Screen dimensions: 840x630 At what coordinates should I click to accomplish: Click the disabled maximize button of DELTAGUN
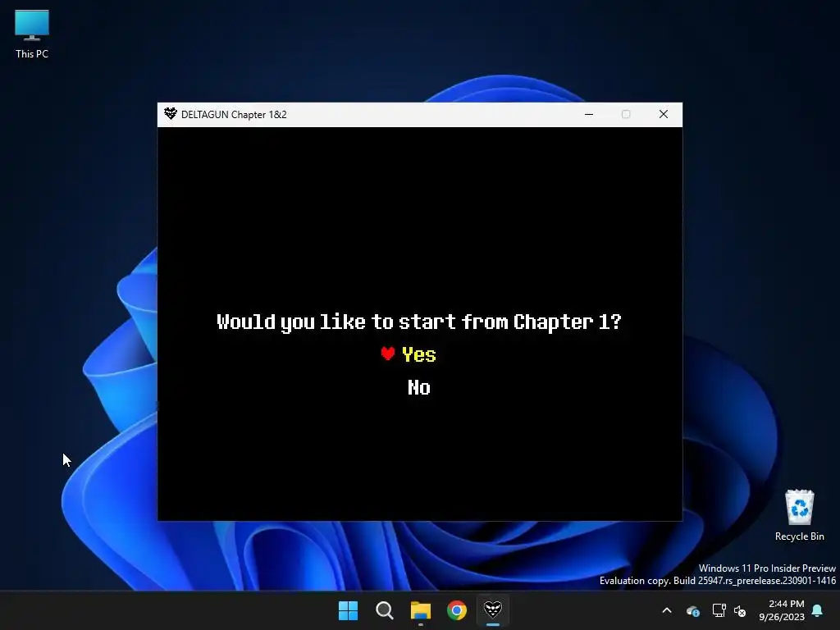(626, 114)
